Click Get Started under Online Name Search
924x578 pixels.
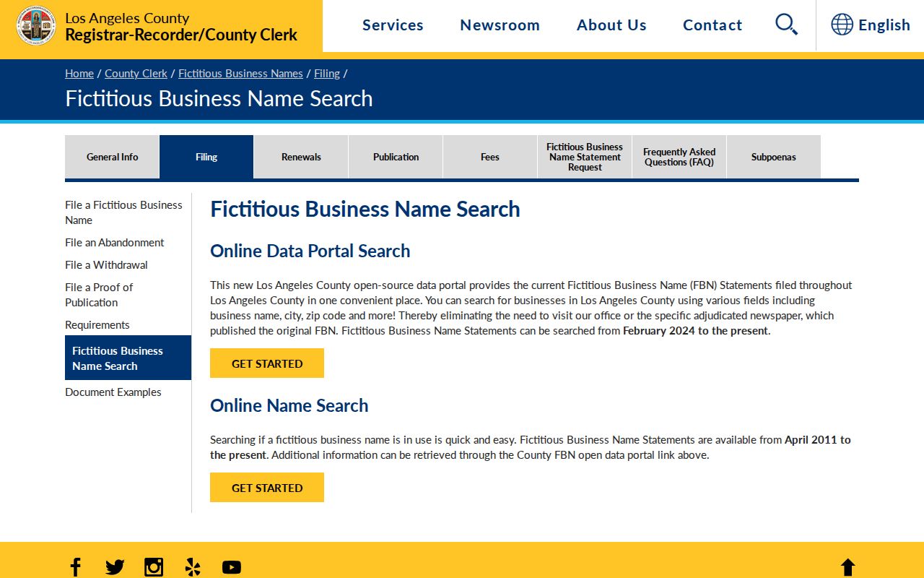(267, 488)
